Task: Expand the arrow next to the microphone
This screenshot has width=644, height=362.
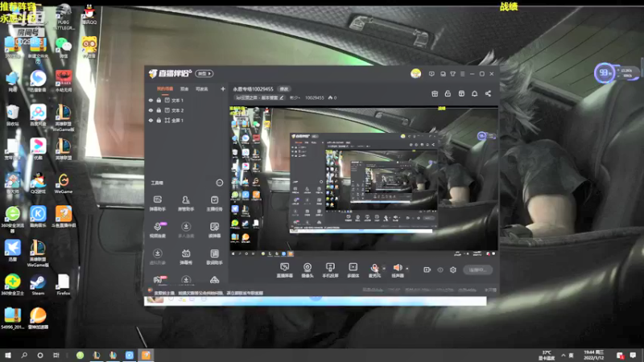Action: pyautogui.click(x=384, y=269)
